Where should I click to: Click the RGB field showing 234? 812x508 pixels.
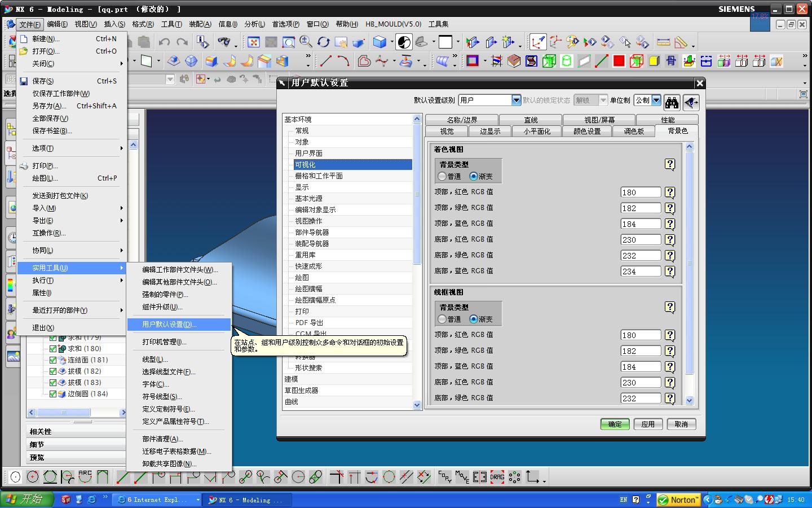tap(641, 271)
